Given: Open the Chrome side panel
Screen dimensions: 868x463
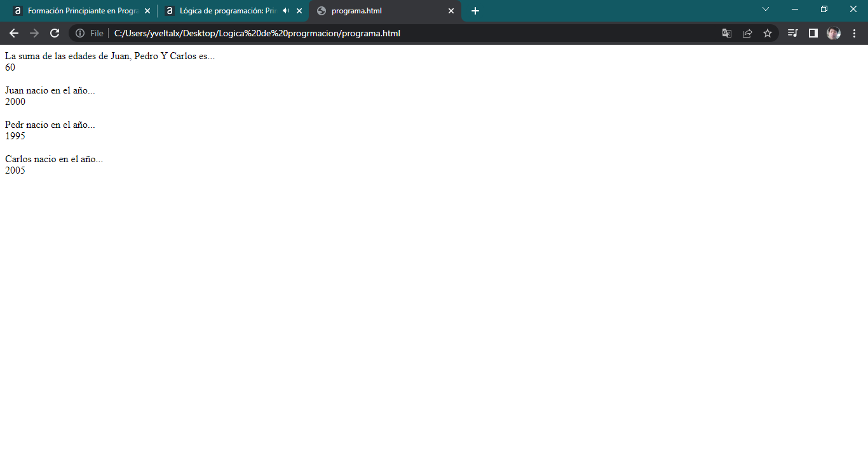Looking at the screenshot, I should tap(813, 33).
